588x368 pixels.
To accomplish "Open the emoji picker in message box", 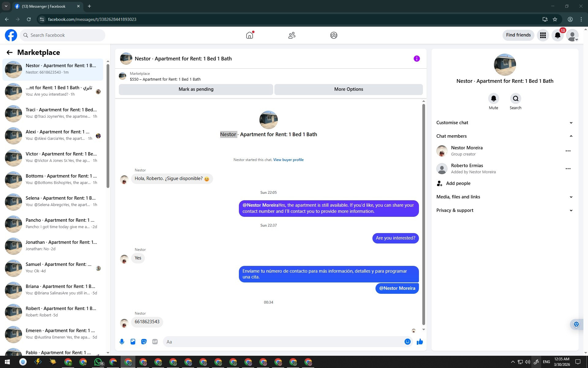I will [407, 342].
